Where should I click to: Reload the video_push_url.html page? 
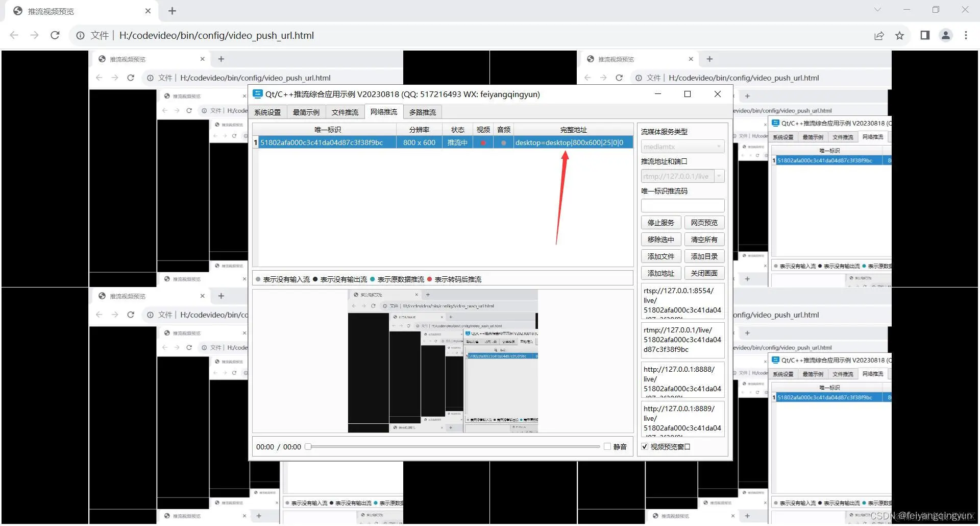coord(55,35)
